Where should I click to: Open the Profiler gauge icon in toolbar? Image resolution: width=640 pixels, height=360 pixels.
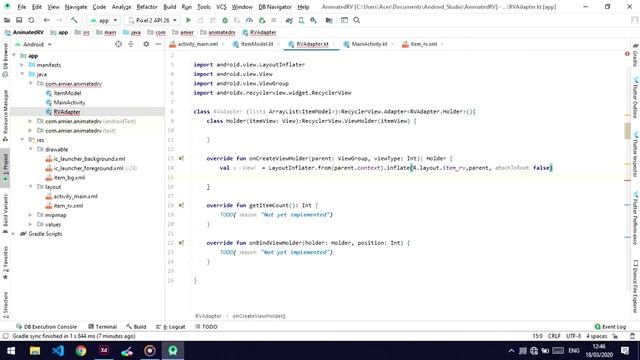249,20
